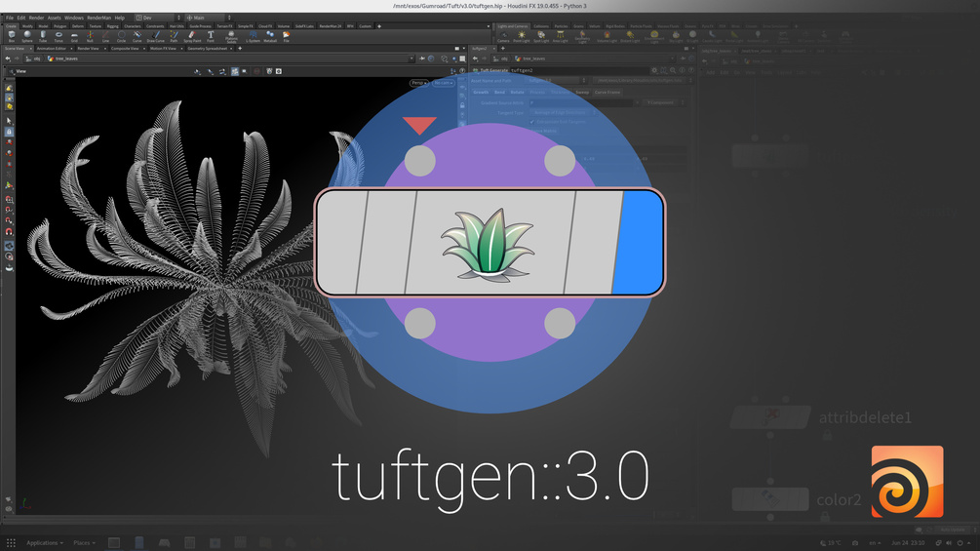
Task: Add a Camera from the lights shelf
Action: (x=503, y=37)
